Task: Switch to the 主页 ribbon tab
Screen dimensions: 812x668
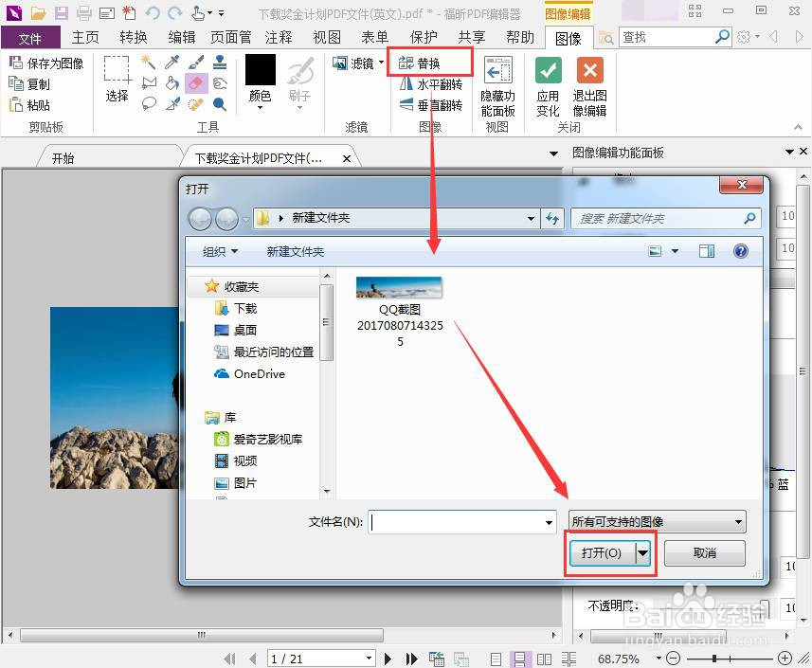Action: point(84,37)
